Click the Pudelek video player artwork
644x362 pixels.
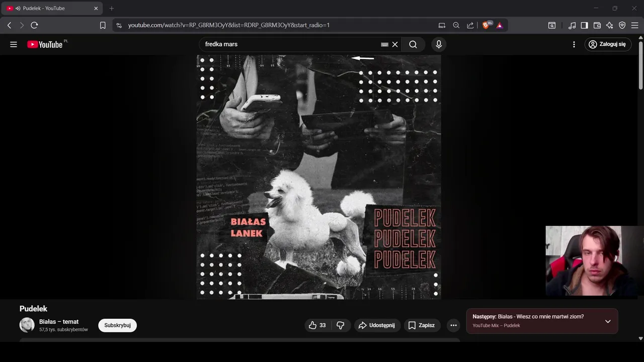(318, 177)
